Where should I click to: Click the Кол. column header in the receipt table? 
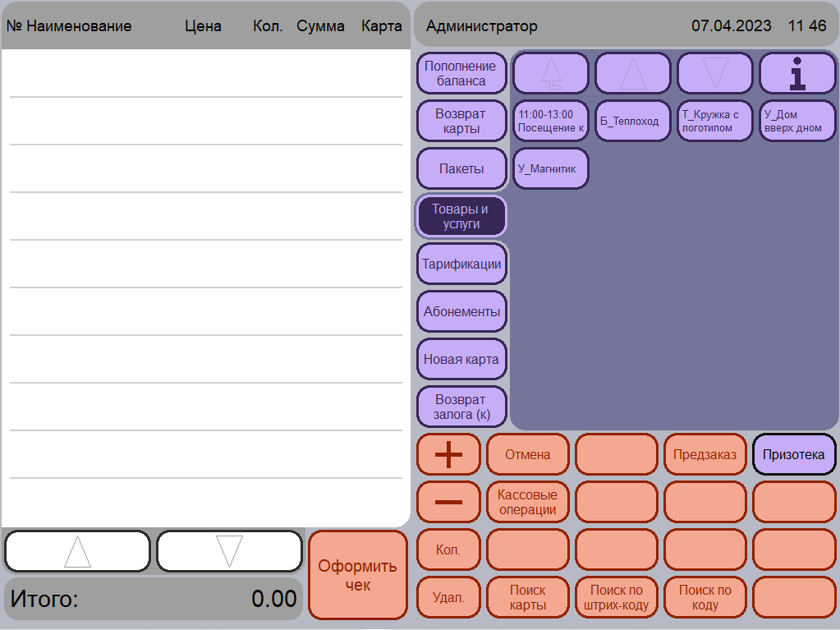point(268,25)
